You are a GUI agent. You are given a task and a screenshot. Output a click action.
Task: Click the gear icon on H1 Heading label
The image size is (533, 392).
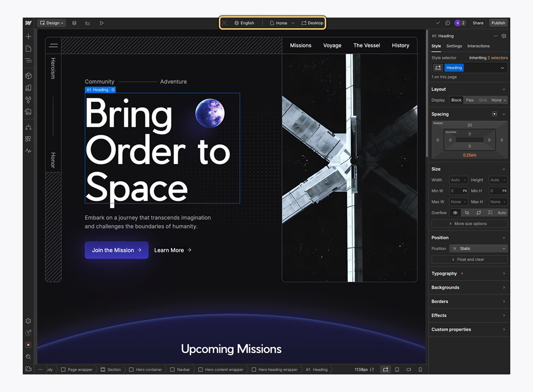pos(113,90)
